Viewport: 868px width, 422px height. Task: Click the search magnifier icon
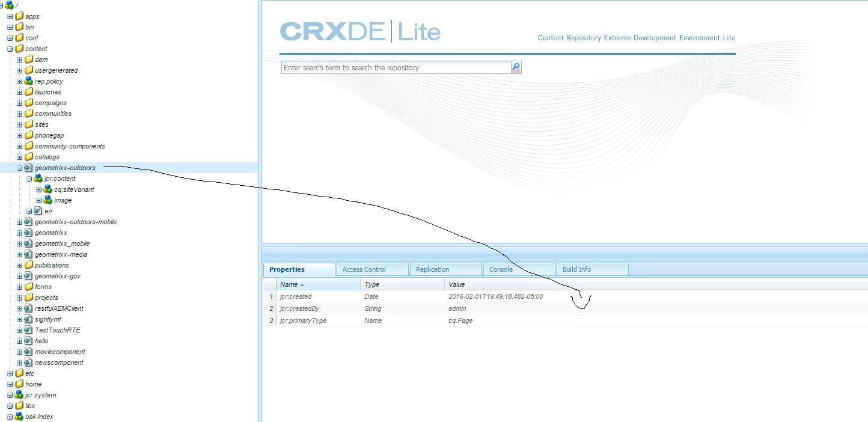coord(516,67)
